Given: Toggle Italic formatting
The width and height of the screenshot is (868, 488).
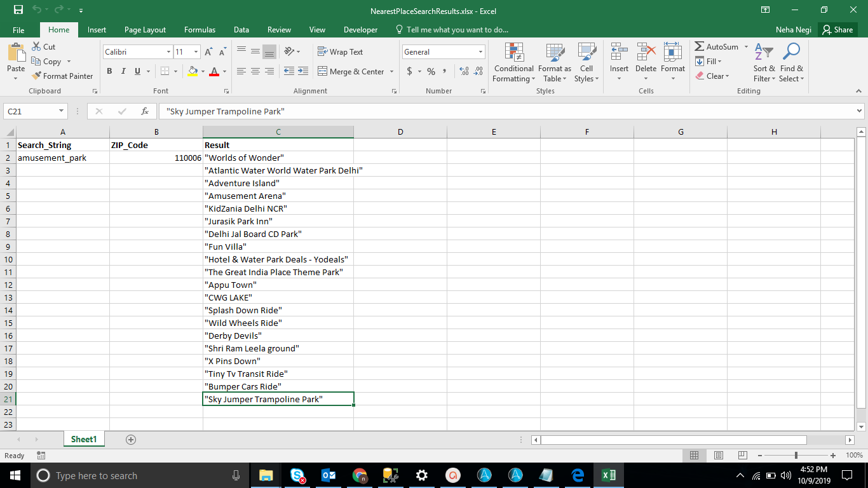Looking at the screenshot, I should pos(123,72).
